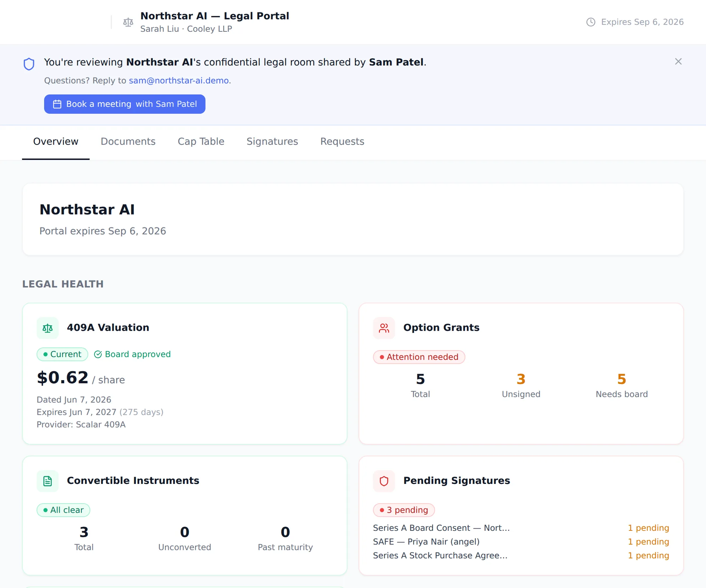Click the shield icon in the confidential banner
The height and width of the screenshot is (588, 706).
[29, 64]
